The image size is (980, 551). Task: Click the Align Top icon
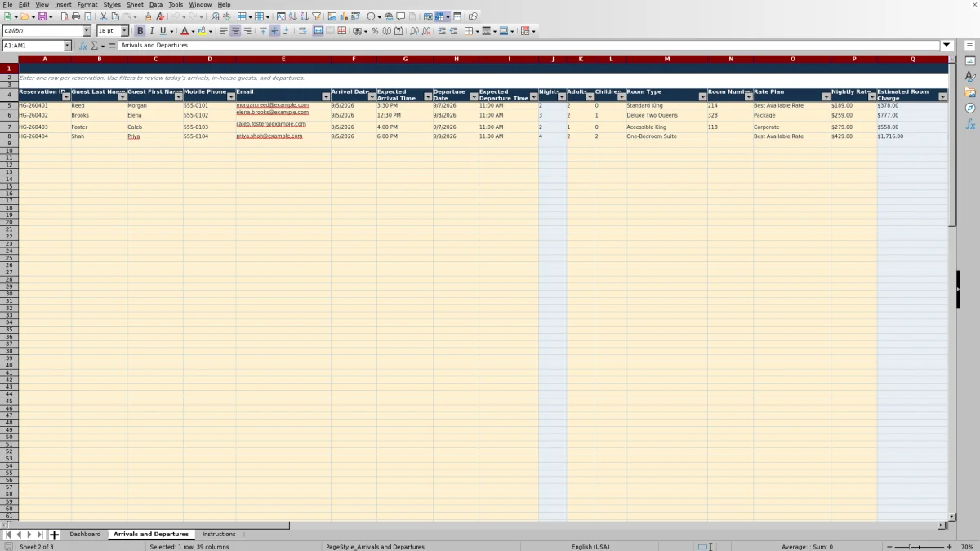(x=262, y=31)
